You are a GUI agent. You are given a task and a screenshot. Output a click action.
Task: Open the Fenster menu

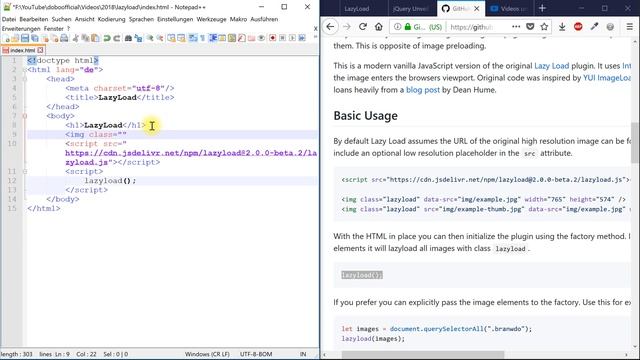tap(53, 29)
